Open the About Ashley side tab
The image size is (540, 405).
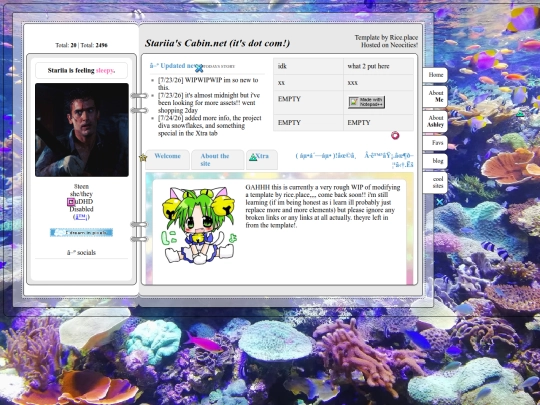tap(435, 121)
